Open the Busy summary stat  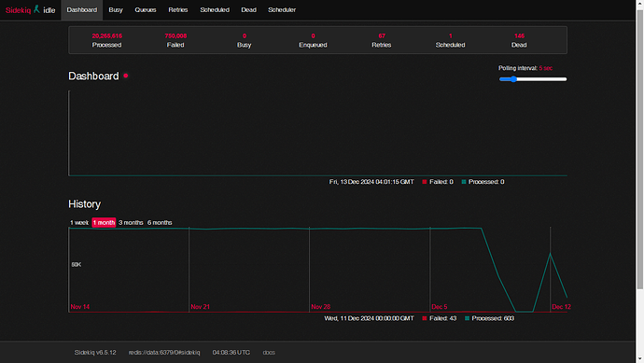click(x=244, y=40)
